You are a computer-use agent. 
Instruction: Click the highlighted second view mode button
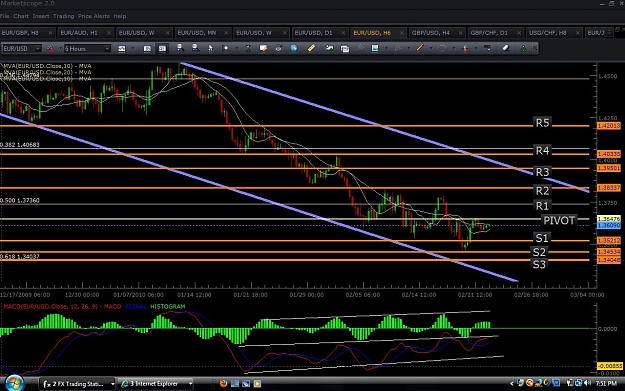(x=162, y=49)
